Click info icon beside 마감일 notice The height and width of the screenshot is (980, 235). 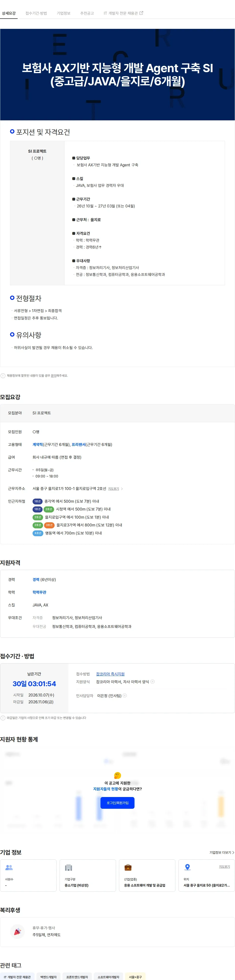(3, 718)
